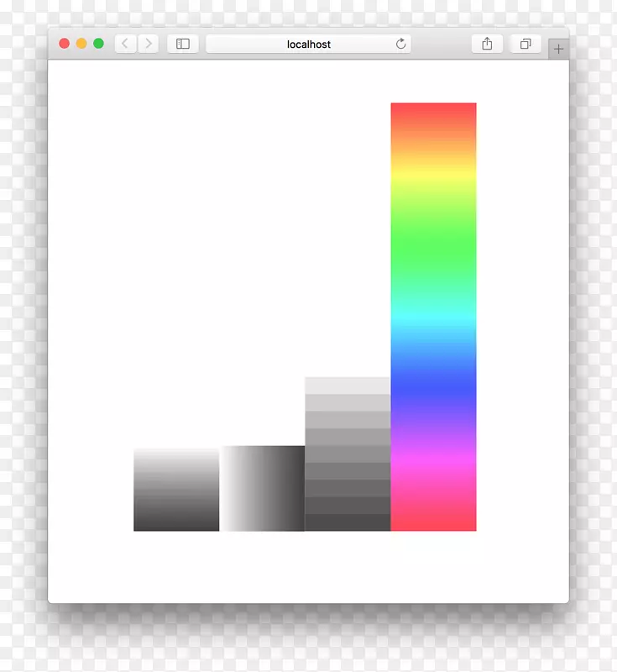Screen dimensions: 617x672
Task: Open a new tab with plus button
Action: pyautogui.click(x=558, y=49)
